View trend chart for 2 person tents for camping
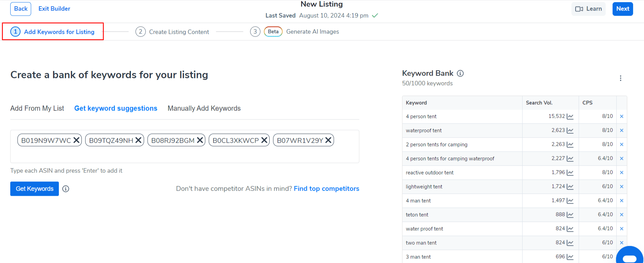The height and width of the screenshot is (263, 644). (570, 145)
